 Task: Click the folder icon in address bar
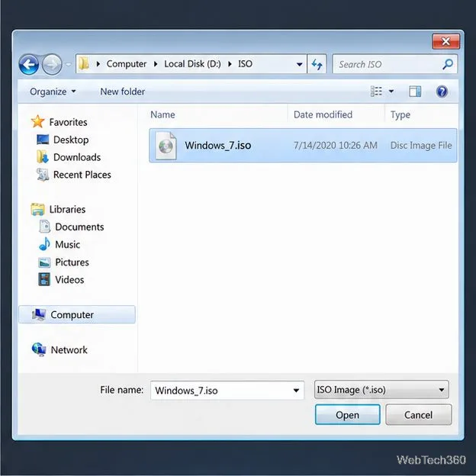(x=84, y=64)
